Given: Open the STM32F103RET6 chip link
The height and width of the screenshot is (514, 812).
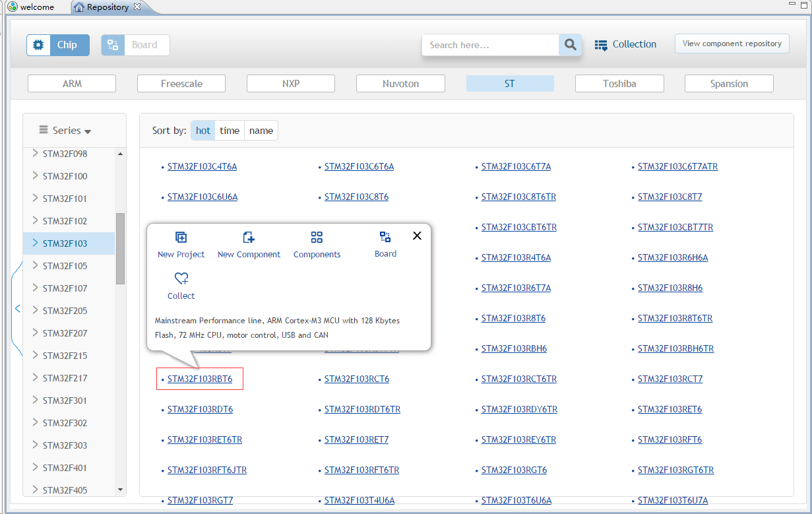Looking at the screenshot, I should 670,409.
